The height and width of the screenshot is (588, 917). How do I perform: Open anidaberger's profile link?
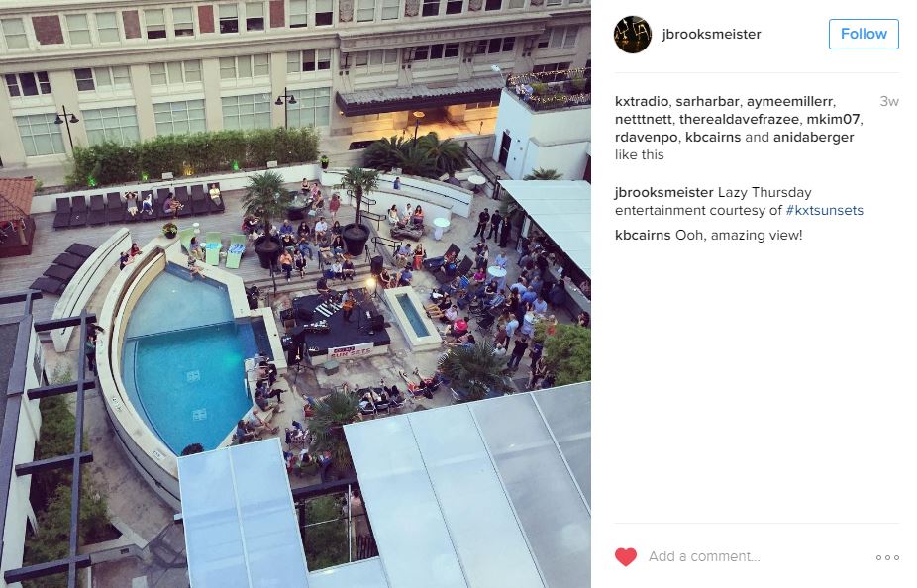point(813,137)
